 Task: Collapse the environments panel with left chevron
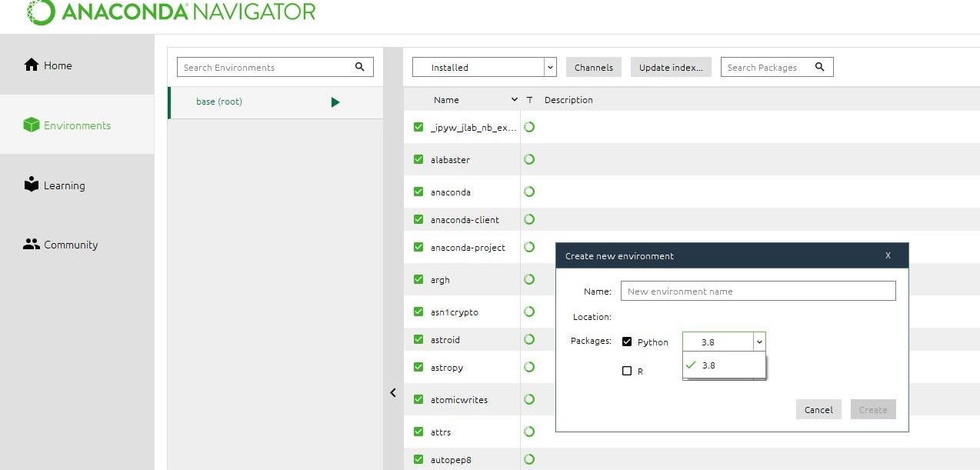pos(393,392)
